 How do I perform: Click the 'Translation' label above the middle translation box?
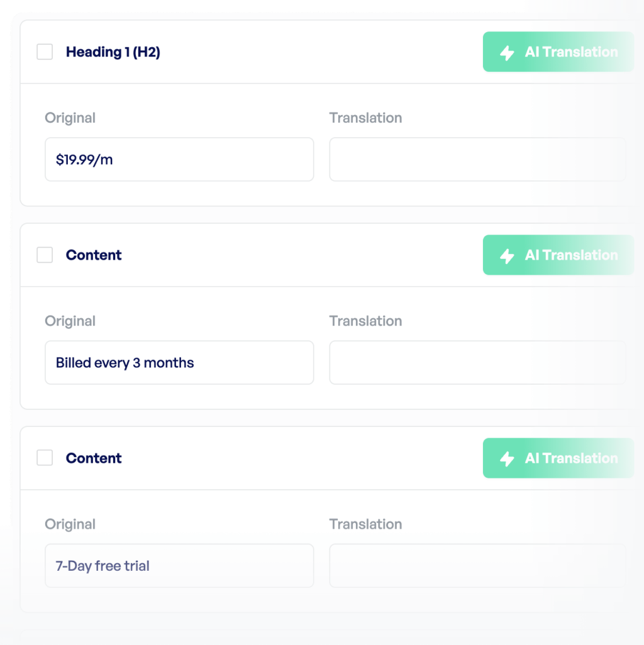pos(365,321)
